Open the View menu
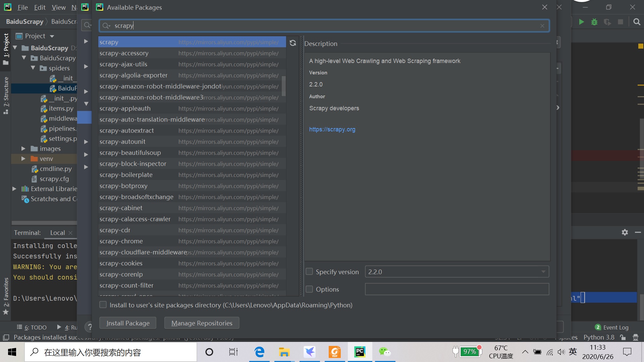 pyautogui.click(x=59, y=7)
